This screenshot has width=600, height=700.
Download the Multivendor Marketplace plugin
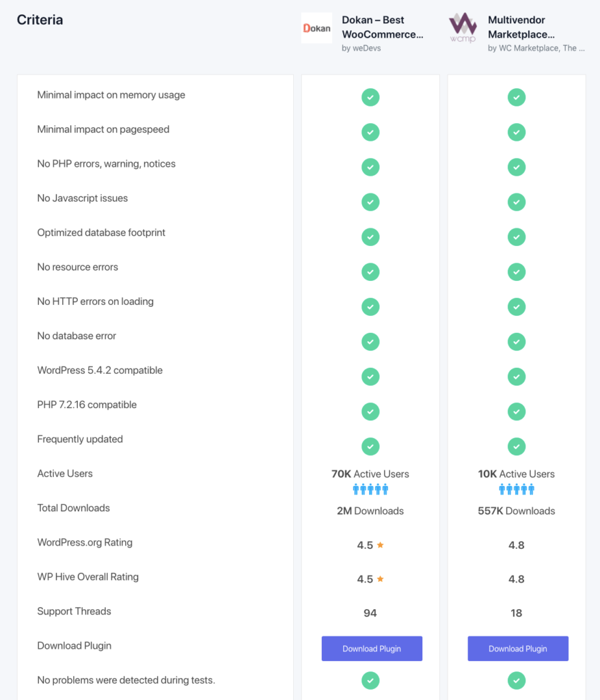point(518,648)
